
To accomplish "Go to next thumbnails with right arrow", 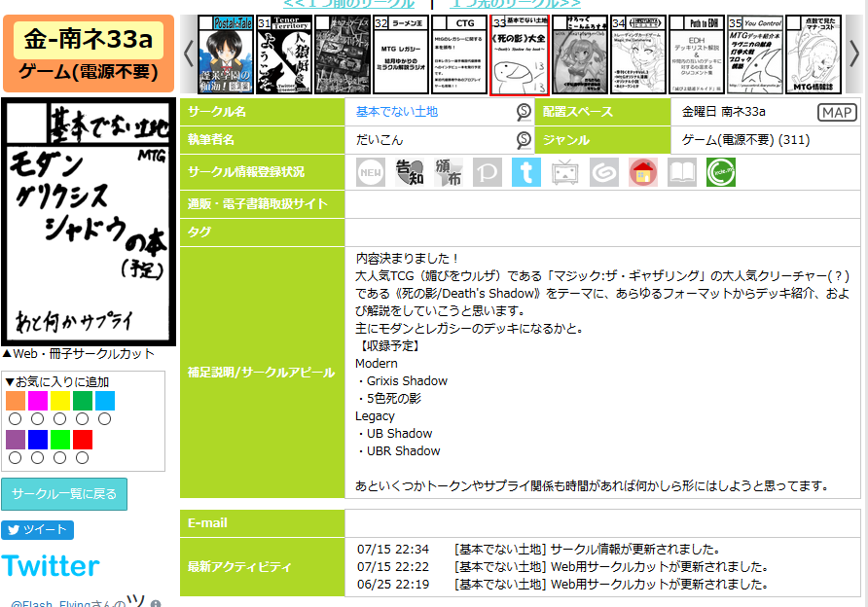I will pyautogui.click(x=854, y=54).
